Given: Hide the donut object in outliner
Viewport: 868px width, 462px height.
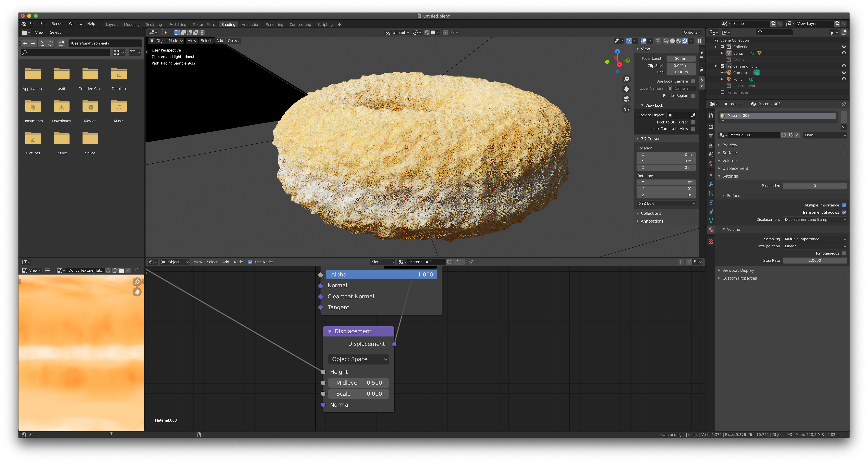Looking at the screenshot, I should [843, 53].
